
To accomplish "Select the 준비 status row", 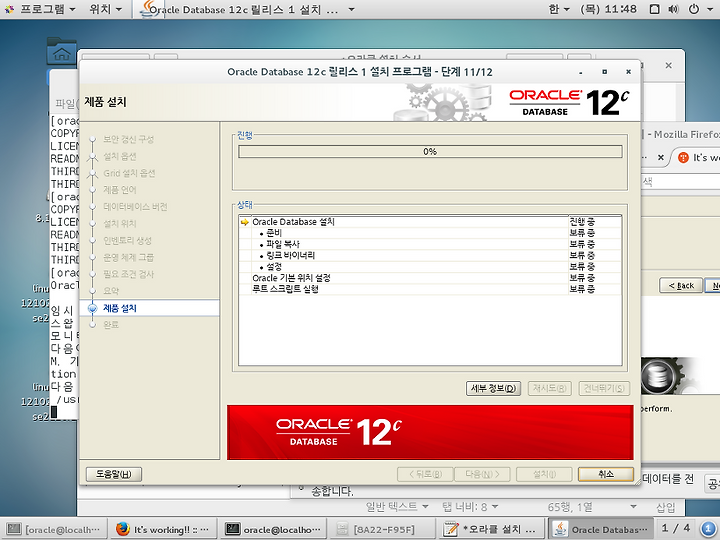I will pos(430,233).
